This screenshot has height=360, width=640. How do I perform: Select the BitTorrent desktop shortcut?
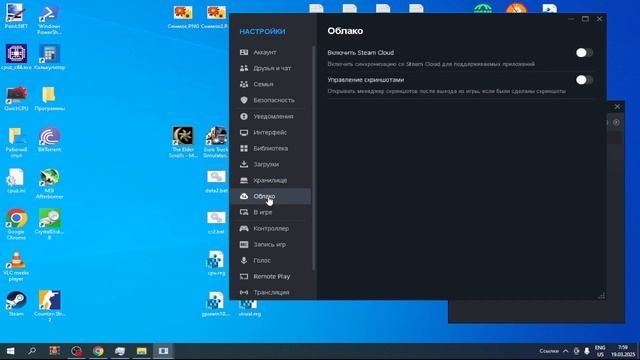49,140
